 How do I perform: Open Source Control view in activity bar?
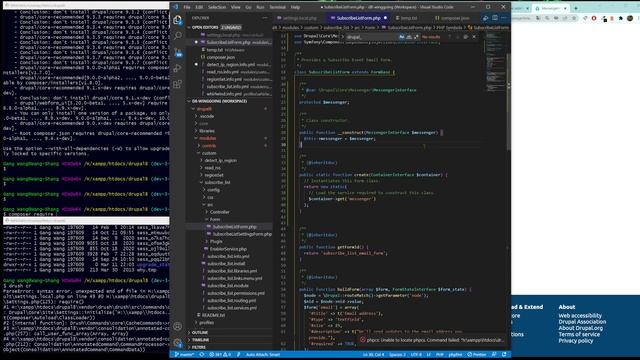(178, 52)
